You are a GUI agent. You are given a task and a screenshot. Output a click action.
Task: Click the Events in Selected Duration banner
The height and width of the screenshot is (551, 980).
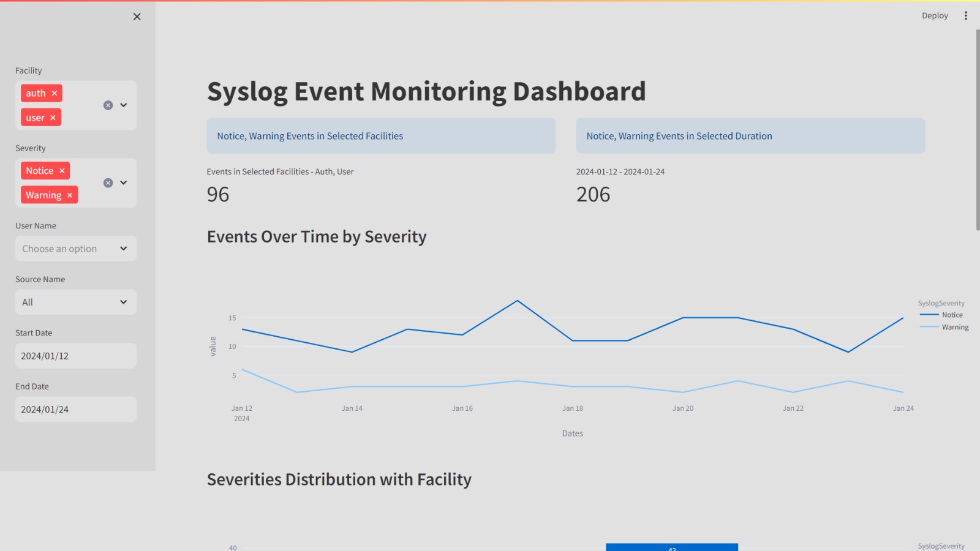tap(750, 136)
